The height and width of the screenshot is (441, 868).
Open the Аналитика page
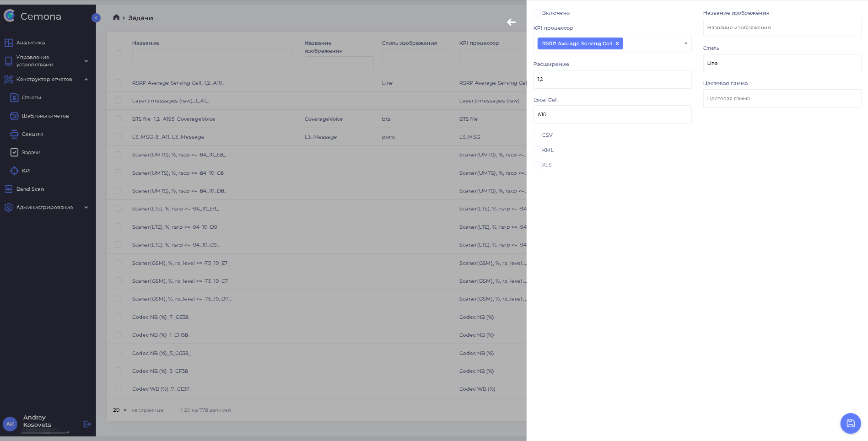coord(30,43)
